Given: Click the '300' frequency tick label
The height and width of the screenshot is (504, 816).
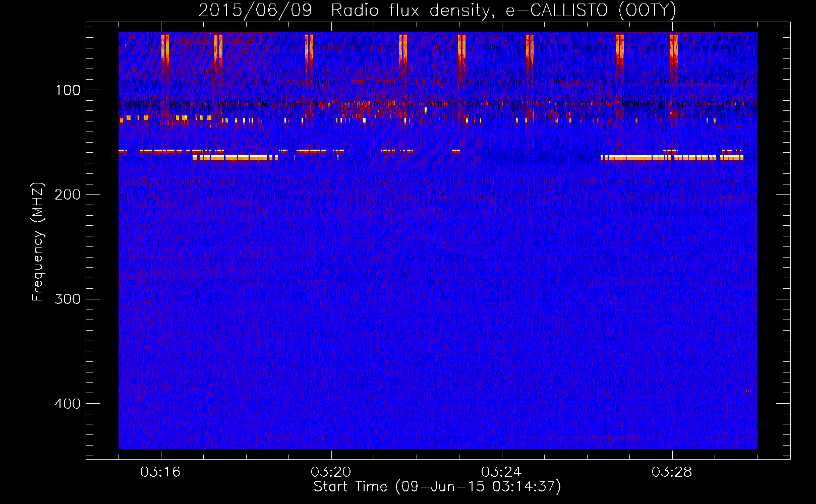Looking at the screenshot, I should (x=68, y=299).
